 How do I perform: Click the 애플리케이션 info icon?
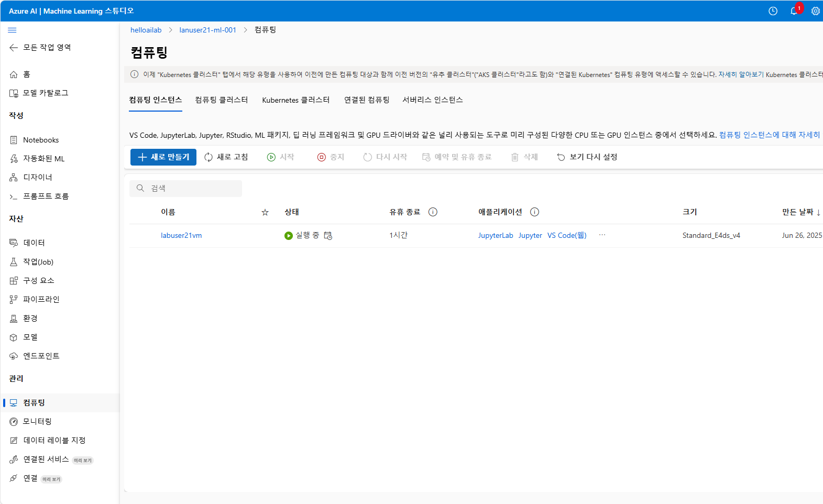(x=534, y=212)
